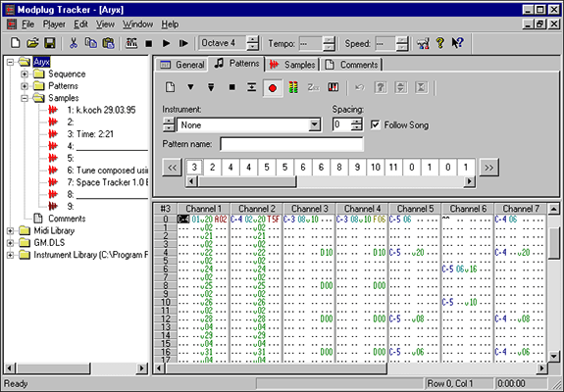Viewport: 564px width, 392px height.
Task: Open the Edit menu
Action: 80,24
